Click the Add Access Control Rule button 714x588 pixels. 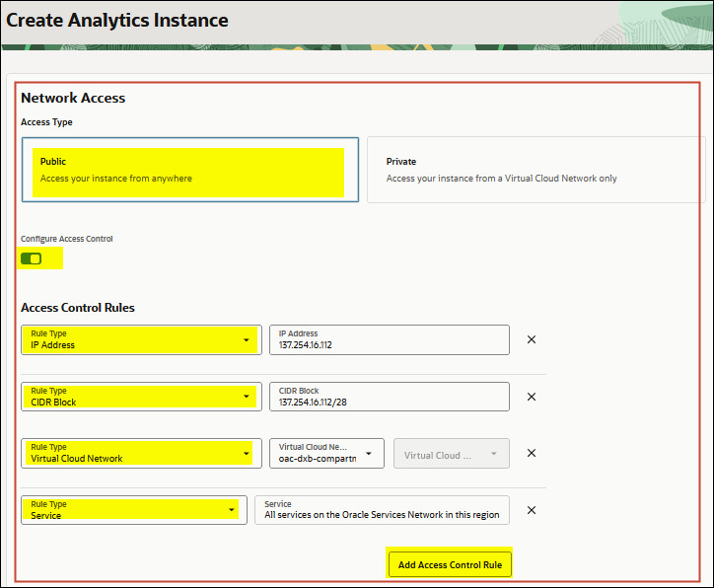click(450, 565)
